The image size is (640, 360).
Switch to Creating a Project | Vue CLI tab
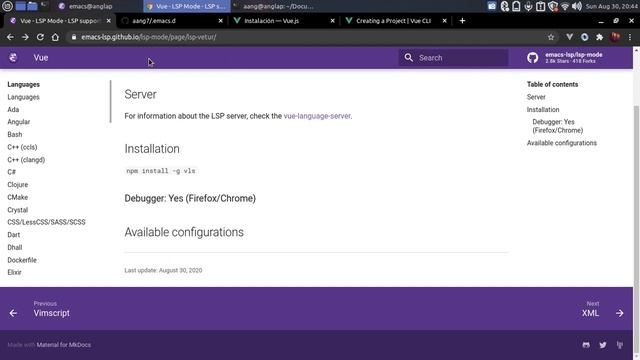pos(396,21)
